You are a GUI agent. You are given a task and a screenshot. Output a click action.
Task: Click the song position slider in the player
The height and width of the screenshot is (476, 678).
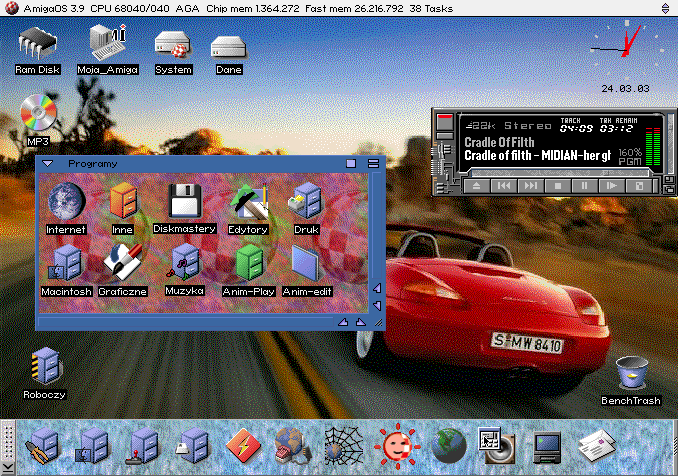tap(560, 173)
